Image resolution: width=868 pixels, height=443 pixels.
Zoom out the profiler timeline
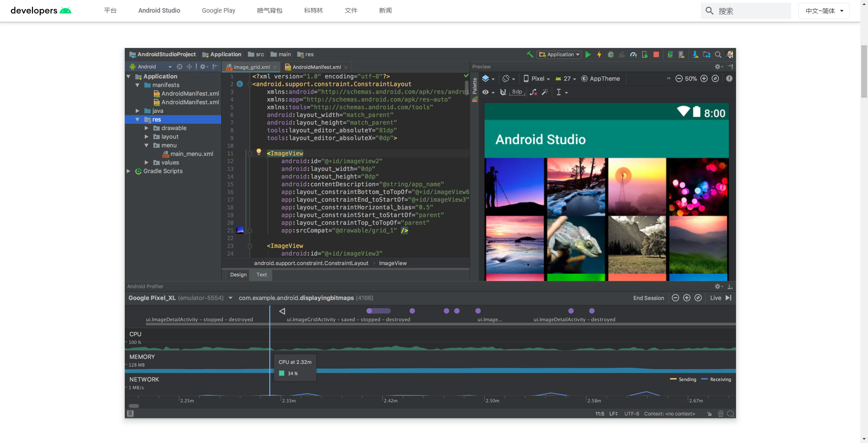[x=675, y=298]
